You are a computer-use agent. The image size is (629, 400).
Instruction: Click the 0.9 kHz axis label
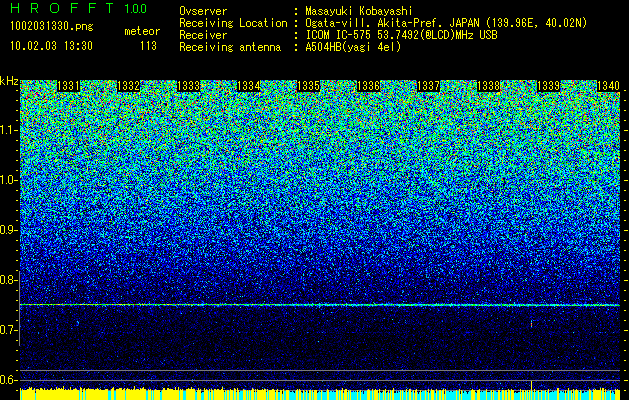click(9, 230)
